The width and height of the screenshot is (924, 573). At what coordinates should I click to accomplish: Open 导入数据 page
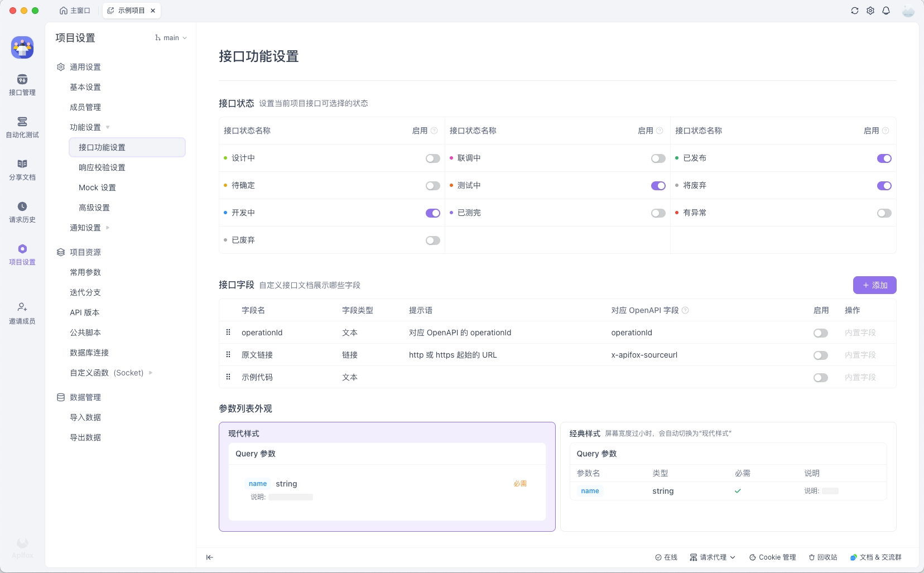coord(85,417)
